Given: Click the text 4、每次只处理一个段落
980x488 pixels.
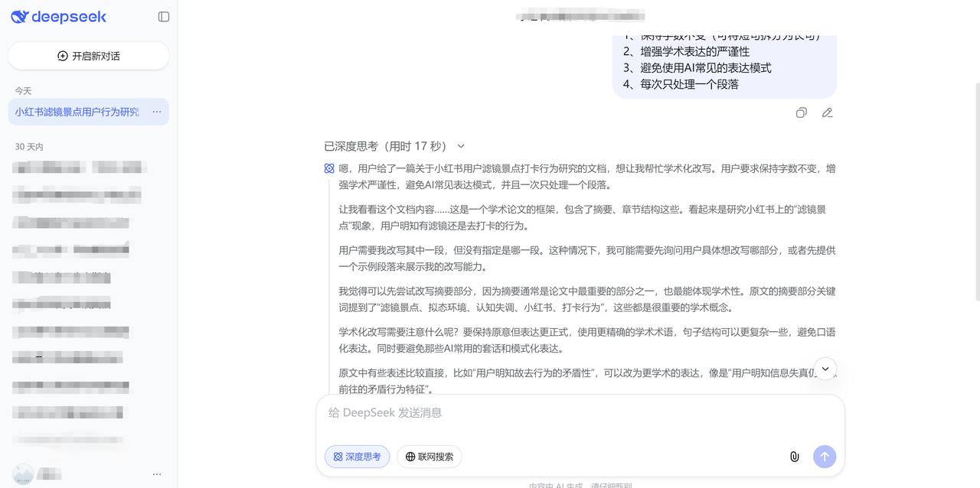Looking at the screenshot, I should pos(681,84).
